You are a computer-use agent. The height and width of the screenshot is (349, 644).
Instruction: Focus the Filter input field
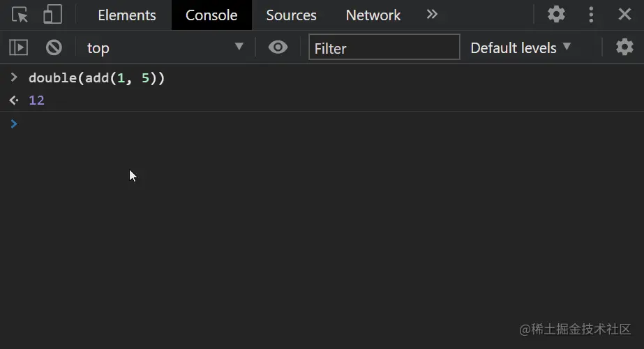coord(384,47)
